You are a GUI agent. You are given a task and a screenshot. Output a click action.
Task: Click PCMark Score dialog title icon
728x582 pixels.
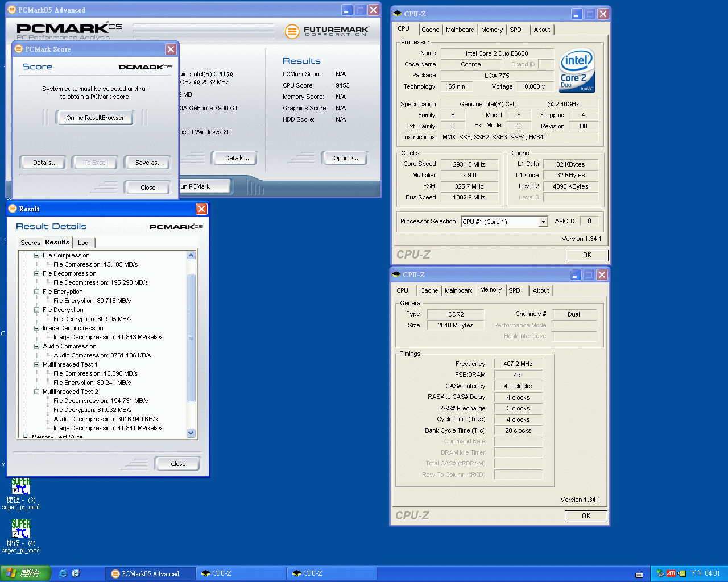[18, 49]
